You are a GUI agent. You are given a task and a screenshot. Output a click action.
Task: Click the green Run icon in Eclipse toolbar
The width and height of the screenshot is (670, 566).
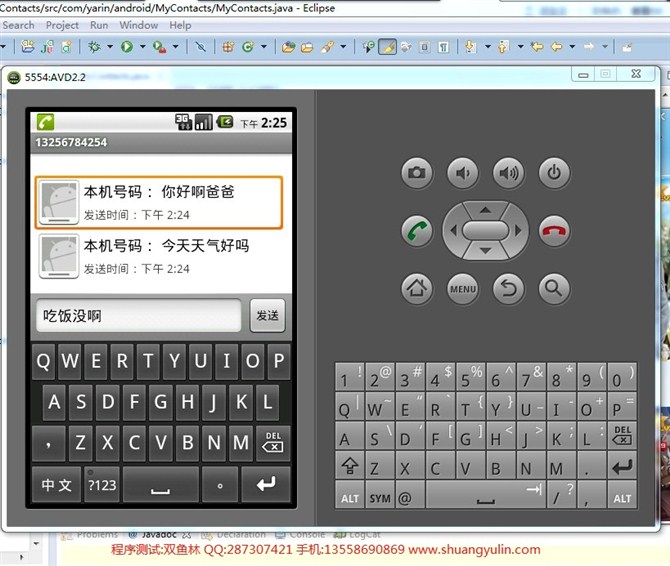127,47
